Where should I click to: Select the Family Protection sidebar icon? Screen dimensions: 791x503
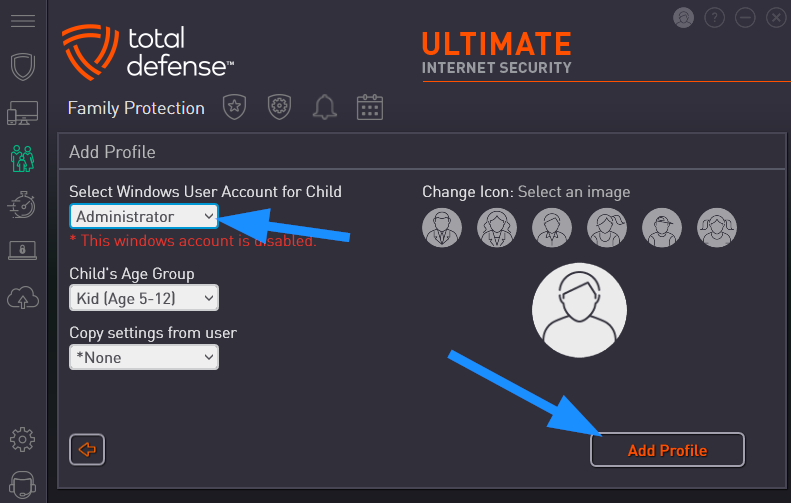pyautogui.click(x=23, y=158)
